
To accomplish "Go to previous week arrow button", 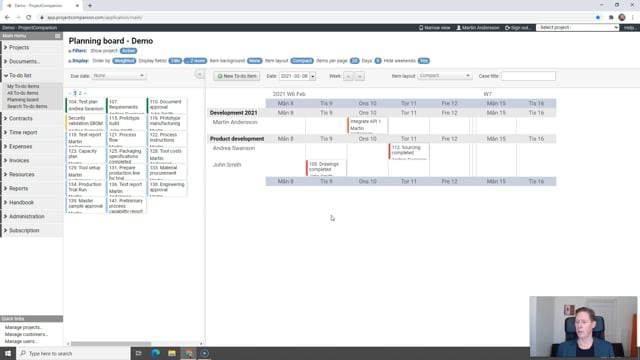I will pyautogui.click(x=348, y=76).
